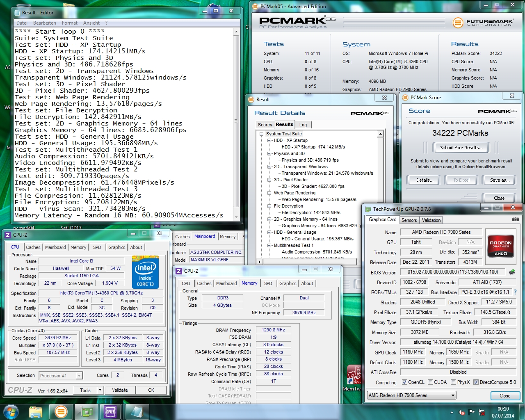Click the Save as... button
525x420 pixels.
500,180
